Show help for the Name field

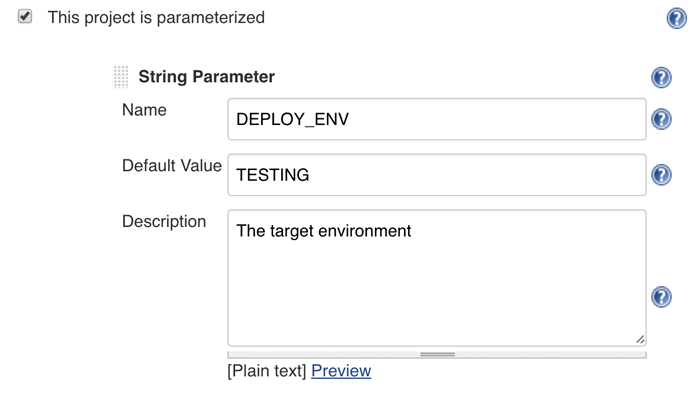(661, 119)
